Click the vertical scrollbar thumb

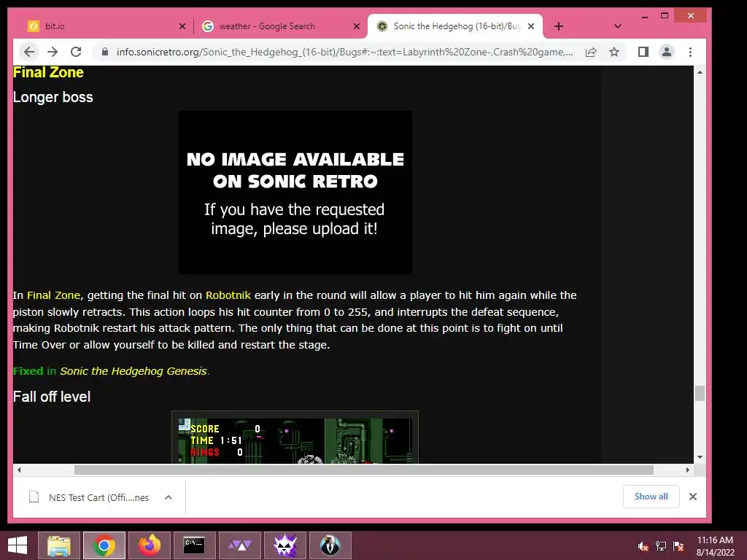(700, 393)
